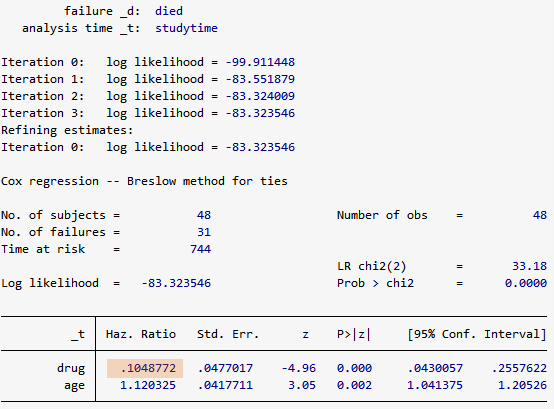Screen dimensions: 554x409
Task: Select the age row label
Action: [x=75, y=386]
